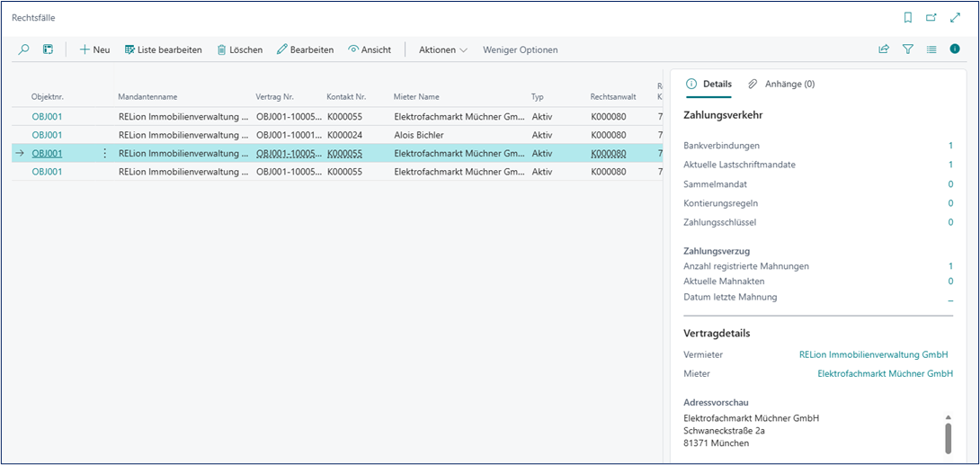Image resolution: width=980 pixels, height=465 pixels.
Task: Click the Typ column header
Action: coord(538,97)
